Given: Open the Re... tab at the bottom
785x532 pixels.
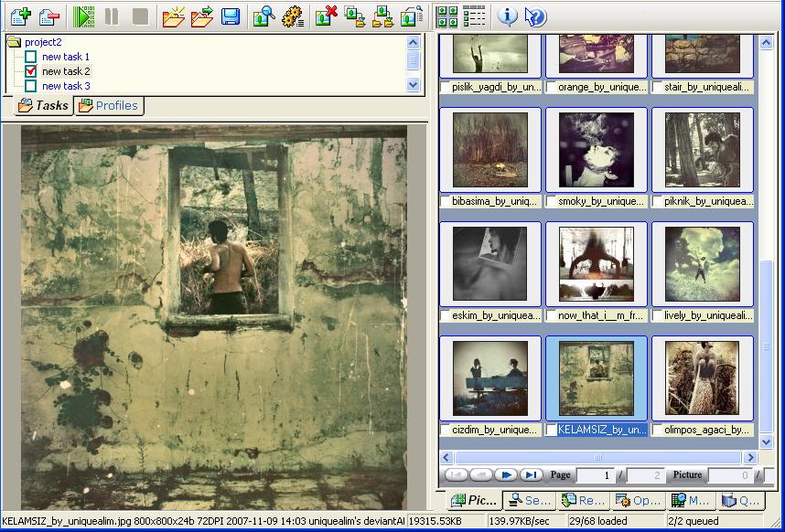Looking at the screenshot, I should click(x=584, y=500).
